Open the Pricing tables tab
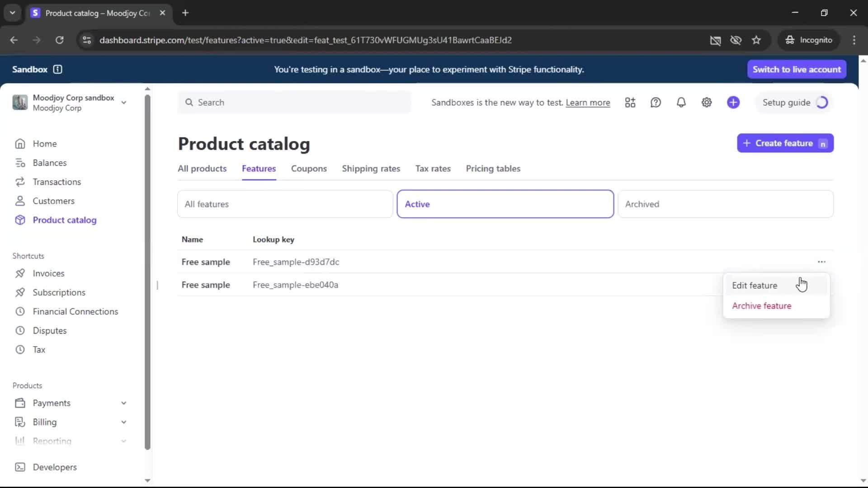Screen dimensions: 868x488 pyautogui.click(x=493, y=169)
